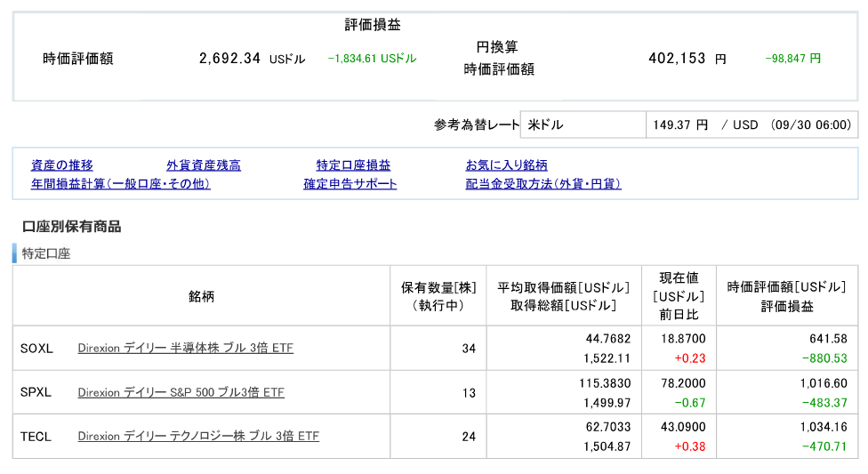Open 配当金受取方法(外貨・円貨) link
Viewport: 868px width, 474px height.
click(x=543, y=184)
